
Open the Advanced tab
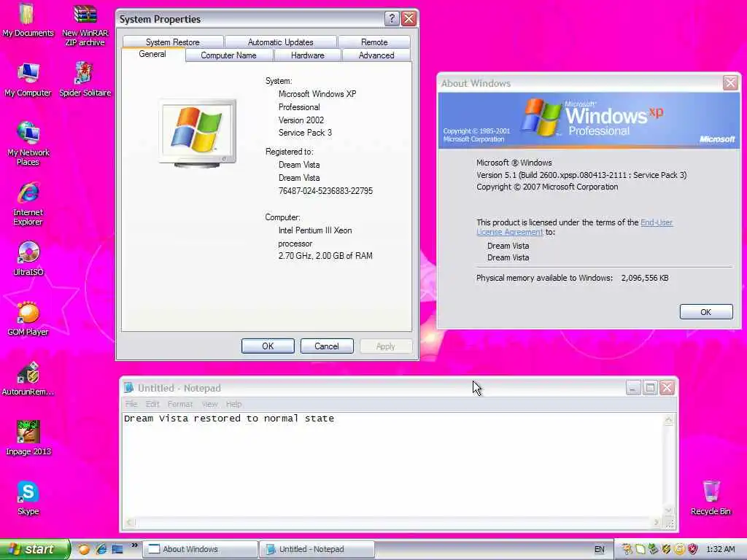(x=376, y=55)
